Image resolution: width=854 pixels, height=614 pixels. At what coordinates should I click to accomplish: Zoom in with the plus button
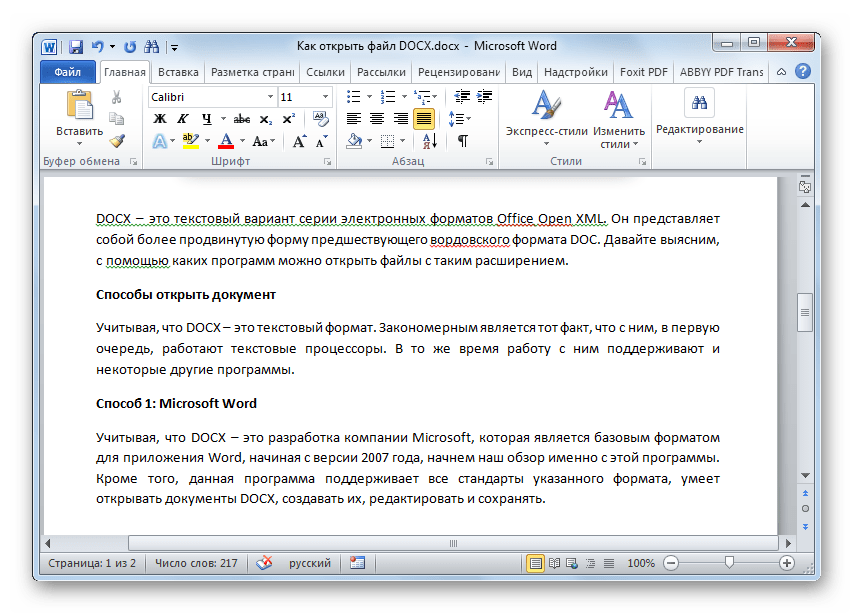[x=786, y=563]
